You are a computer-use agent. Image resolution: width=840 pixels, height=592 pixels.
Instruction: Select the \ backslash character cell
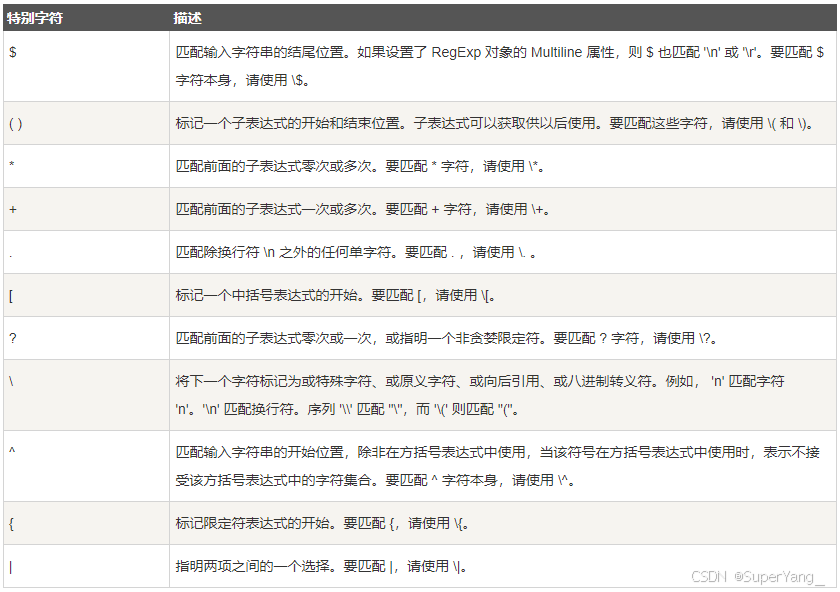point(86,395)
